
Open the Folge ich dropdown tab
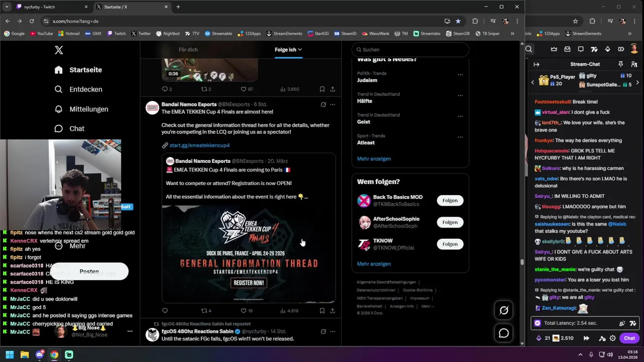(288, 50)
